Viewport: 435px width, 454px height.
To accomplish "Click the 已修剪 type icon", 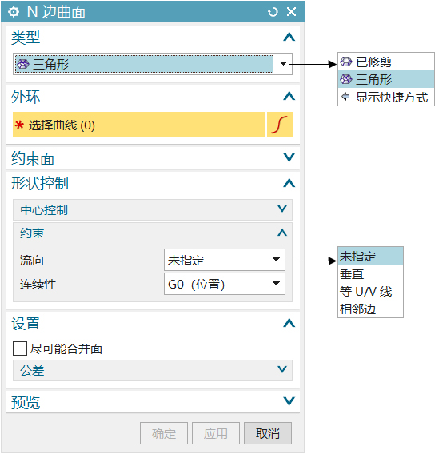I will 346,62.
